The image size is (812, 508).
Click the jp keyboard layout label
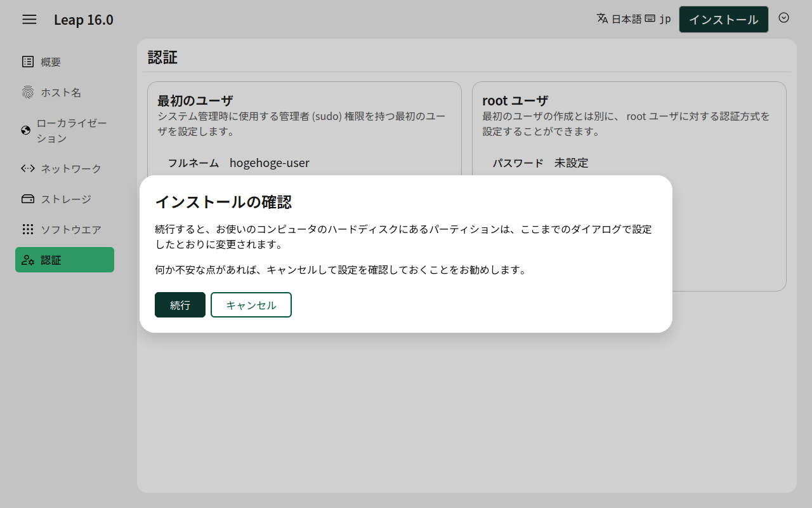click(x=665, y=19)
